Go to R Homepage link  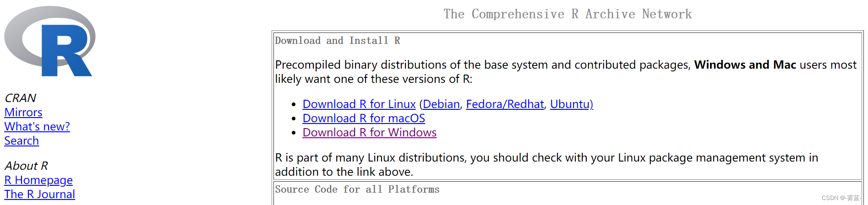pyautogui.click(x=38, y=180)
